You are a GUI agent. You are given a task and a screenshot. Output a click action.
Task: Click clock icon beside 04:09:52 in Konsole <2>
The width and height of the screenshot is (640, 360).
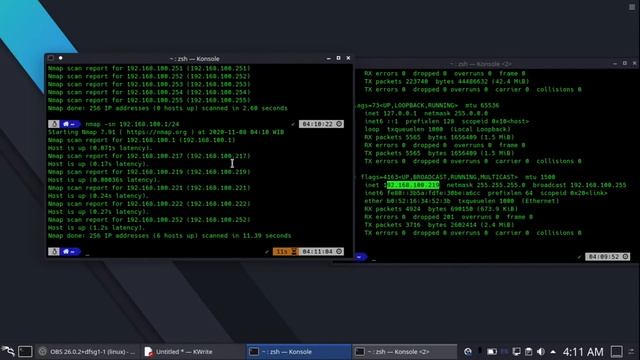(x=625, y=257)
